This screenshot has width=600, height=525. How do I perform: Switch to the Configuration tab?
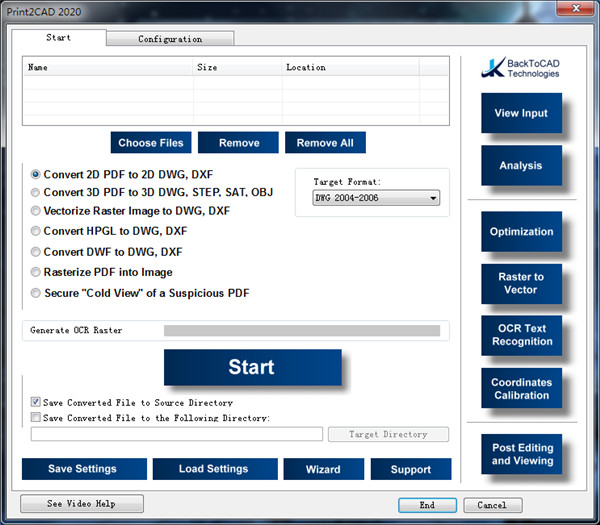(x=170, y=39)
